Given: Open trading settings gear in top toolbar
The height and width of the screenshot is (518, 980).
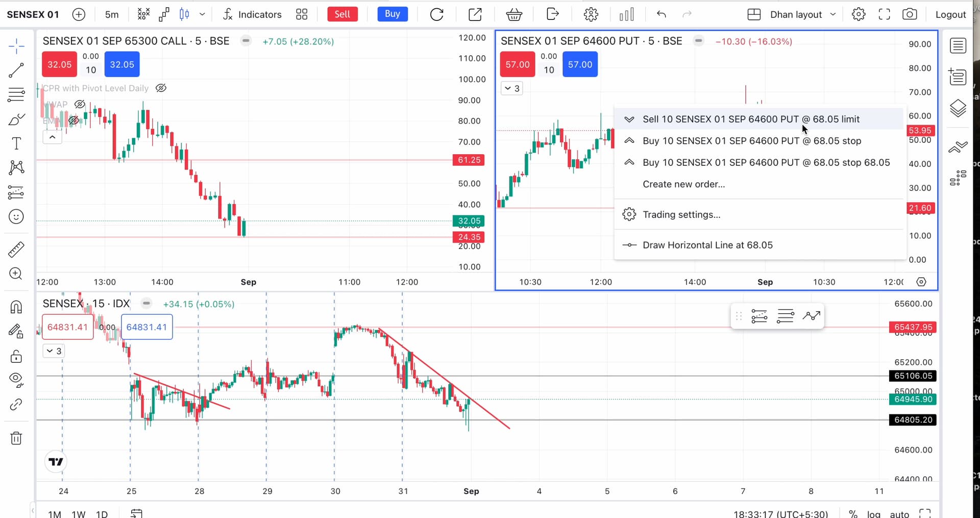Looking at the screenshot, I should (x=591, y=14).
